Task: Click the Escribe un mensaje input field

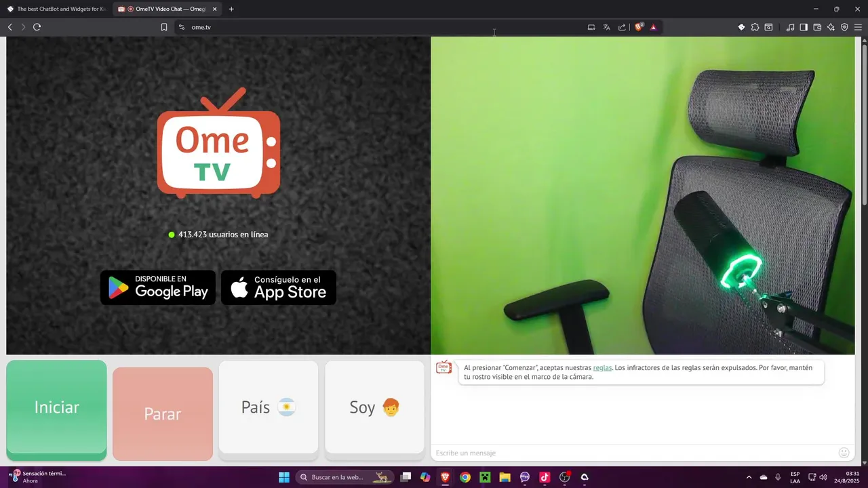Action: click(634, 453)
